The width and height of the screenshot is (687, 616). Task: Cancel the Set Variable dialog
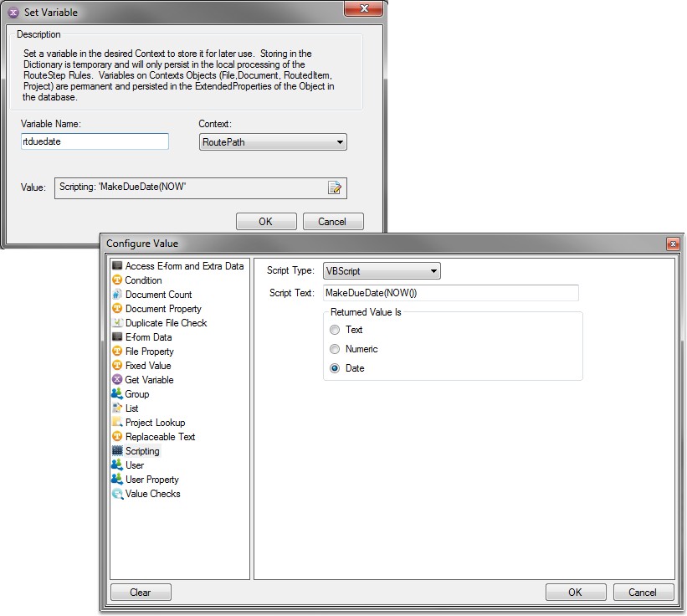point(332,222)
